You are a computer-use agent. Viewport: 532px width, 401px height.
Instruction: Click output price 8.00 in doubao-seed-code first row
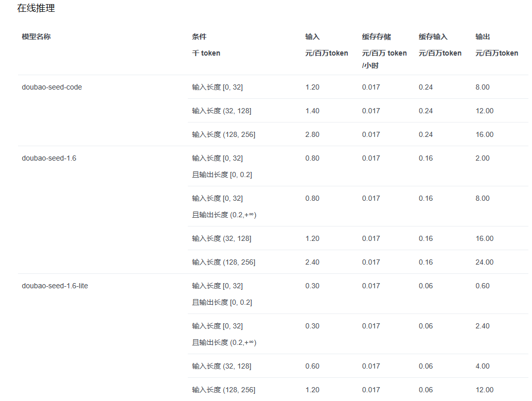point(483,88)
